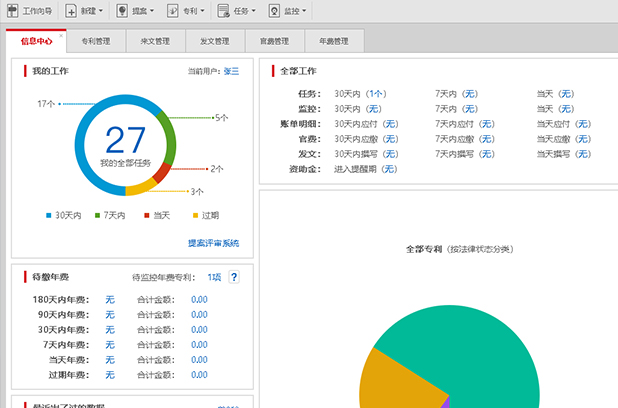This screenshot has width=618, height=408.
Task: Expand the 新建 dropdown arrow
Action: (103, 12)
